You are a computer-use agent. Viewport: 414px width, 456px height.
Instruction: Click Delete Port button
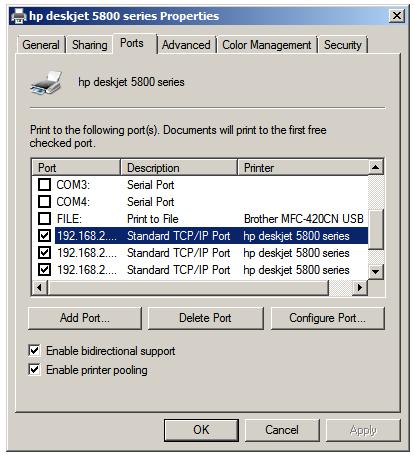click(205, 318)
